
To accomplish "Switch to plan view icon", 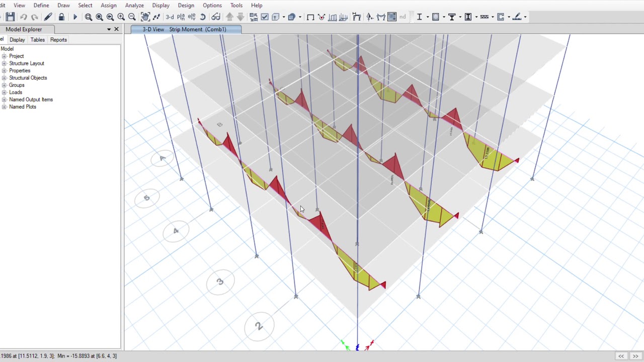I will click(181, 17).
